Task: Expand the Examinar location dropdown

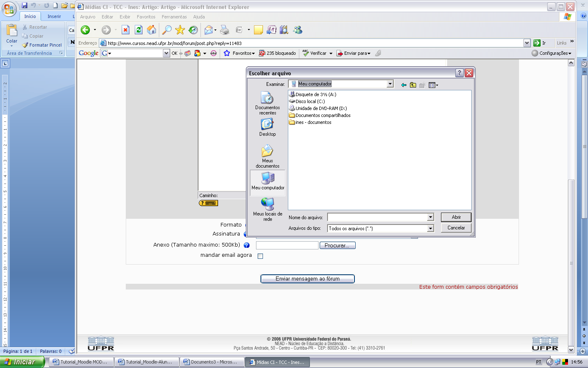Action: [390, 84]
